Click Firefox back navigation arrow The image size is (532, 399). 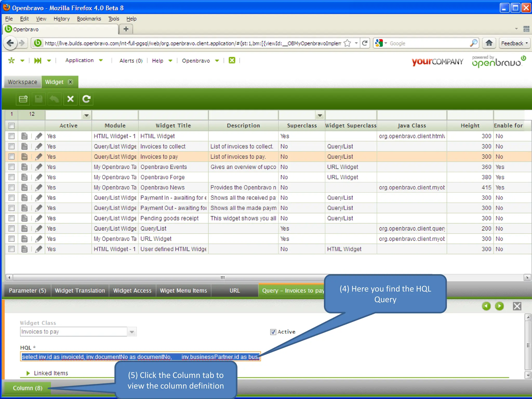pos(10,43)
